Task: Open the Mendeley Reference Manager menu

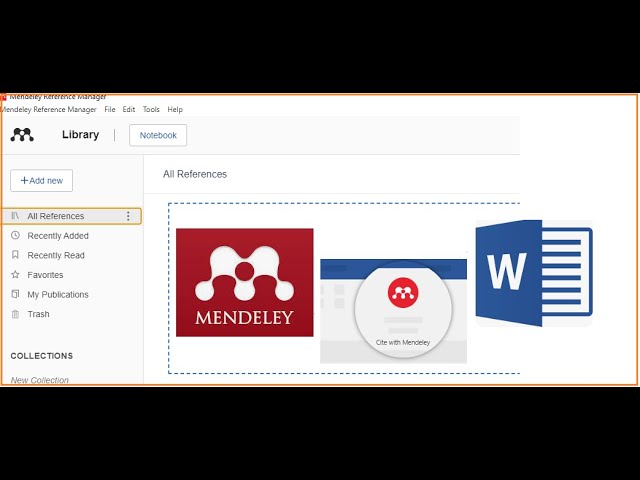Action: pos(48,109)
